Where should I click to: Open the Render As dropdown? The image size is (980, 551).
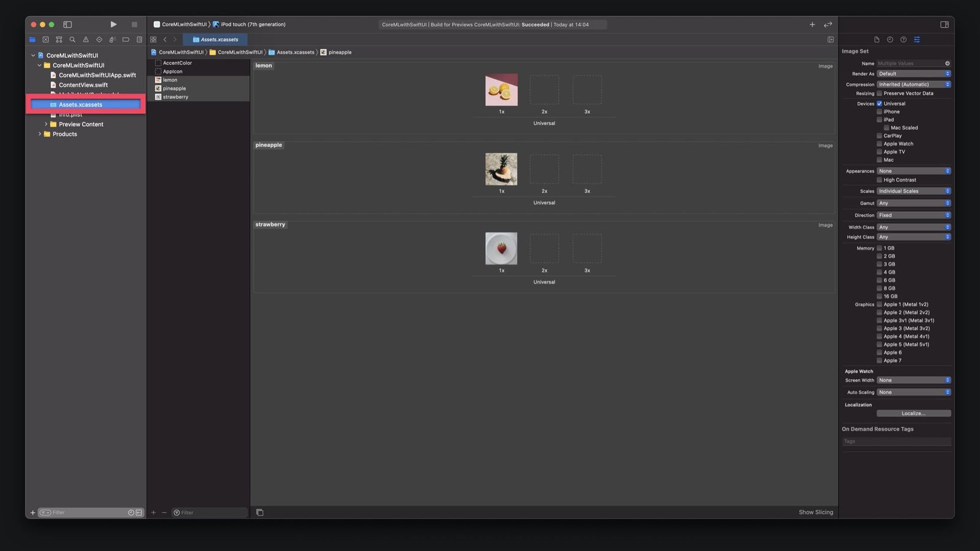914,73
